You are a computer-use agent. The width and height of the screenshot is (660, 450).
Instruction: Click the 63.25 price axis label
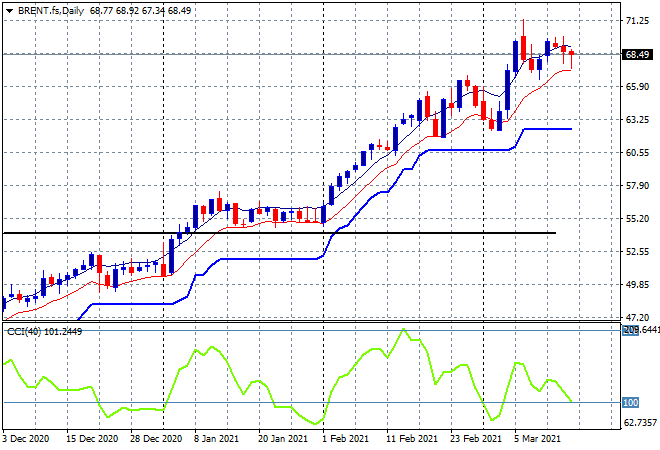pyautogui.click(x=637, y=120)
